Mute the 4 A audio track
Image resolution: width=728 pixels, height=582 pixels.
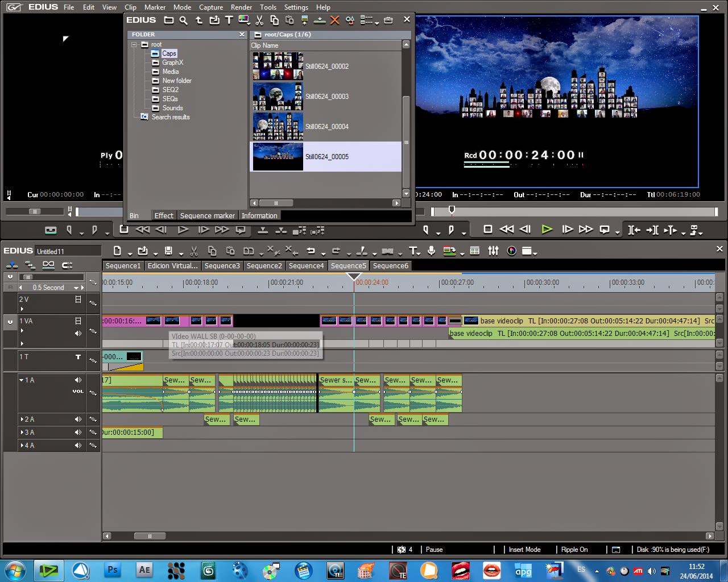(78, 446)
